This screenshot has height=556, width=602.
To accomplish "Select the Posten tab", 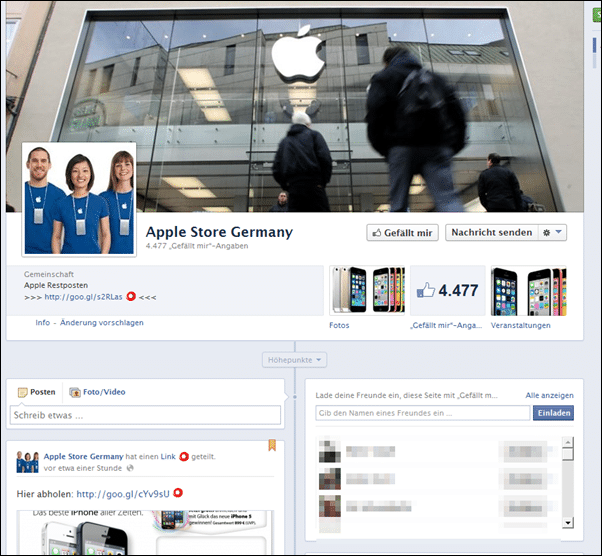I will click(x=36, y=392).
